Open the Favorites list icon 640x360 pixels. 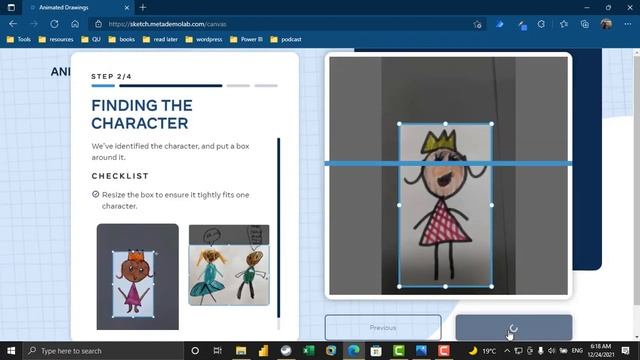coord(564,24)
